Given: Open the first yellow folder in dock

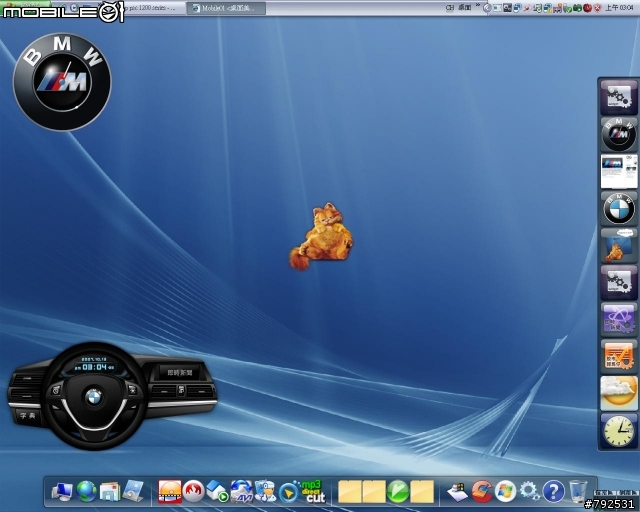Looking at the screenshot, I should (349, 491).
